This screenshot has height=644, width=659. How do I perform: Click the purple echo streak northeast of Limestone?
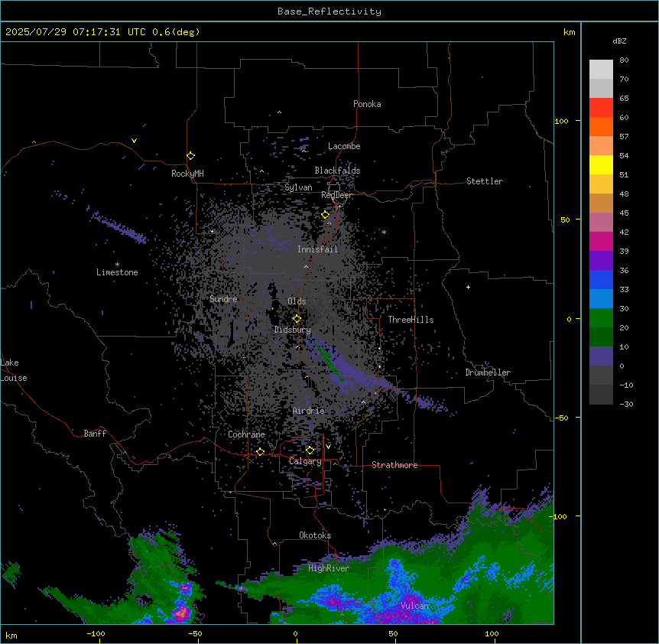(x=118, y=227)
